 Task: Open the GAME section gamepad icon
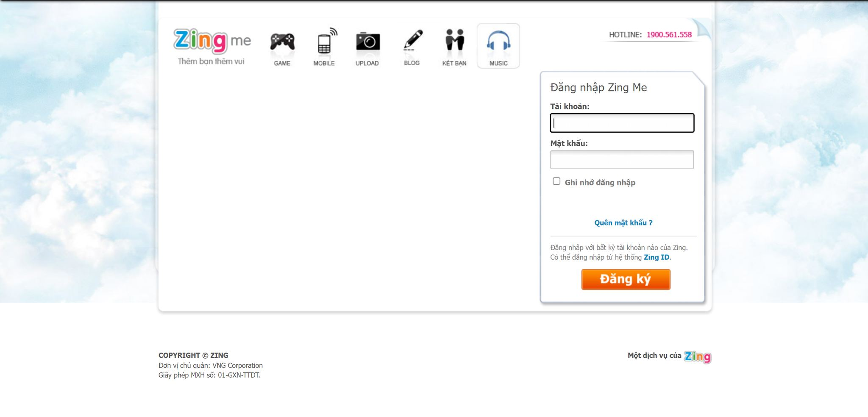tap(282, 42)
